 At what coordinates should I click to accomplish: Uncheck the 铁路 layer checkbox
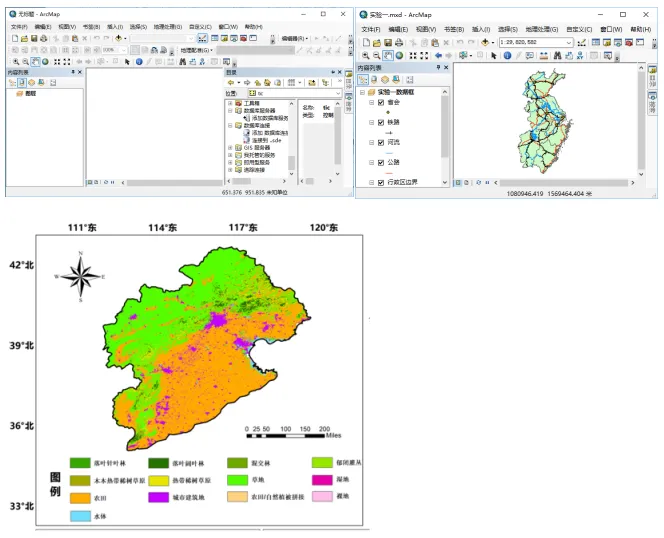click(x=381, y=122)
